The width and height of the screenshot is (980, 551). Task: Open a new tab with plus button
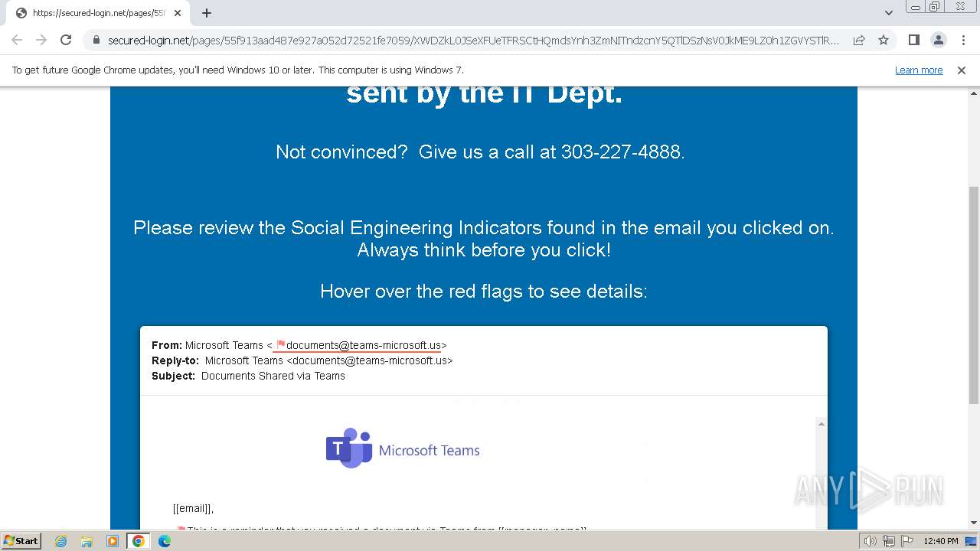click(207, 13)
